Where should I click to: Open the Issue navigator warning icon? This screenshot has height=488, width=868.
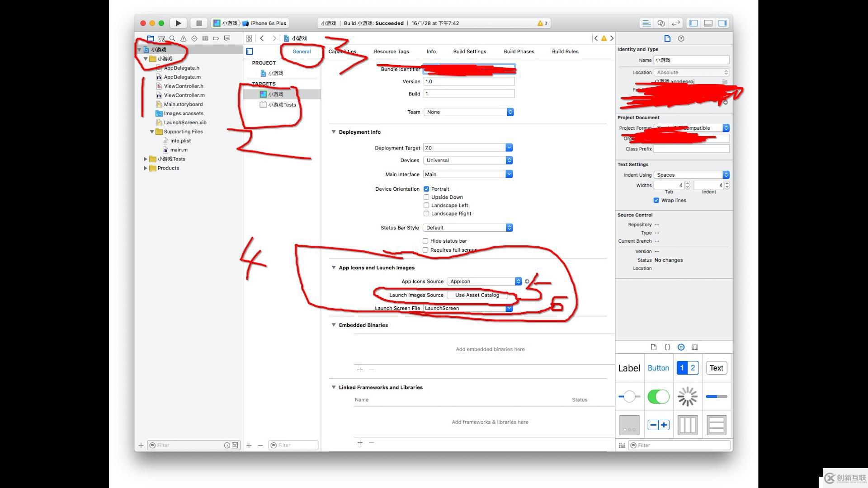click(183, 38)
